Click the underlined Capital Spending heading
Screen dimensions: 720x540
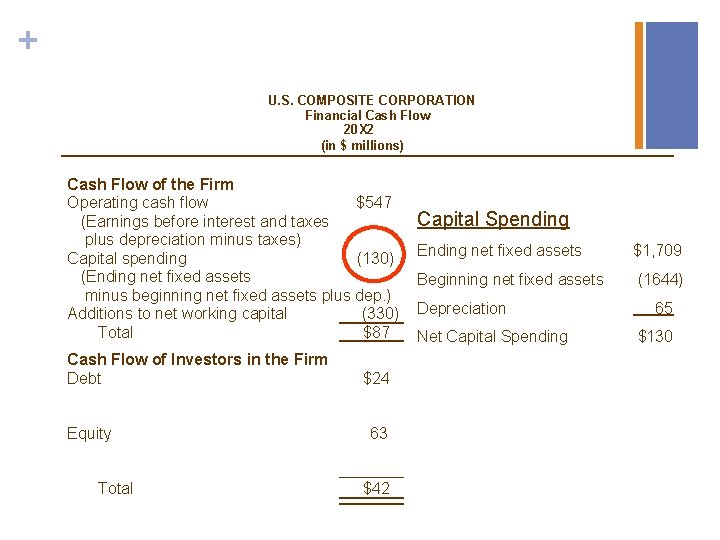point(493,219)
